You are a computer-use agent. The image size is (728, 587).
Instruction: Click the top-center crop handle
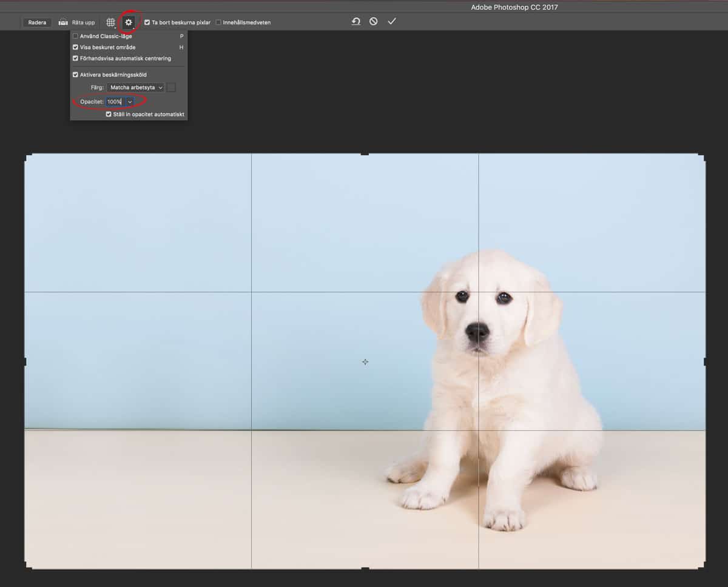[x=365, y=154]
